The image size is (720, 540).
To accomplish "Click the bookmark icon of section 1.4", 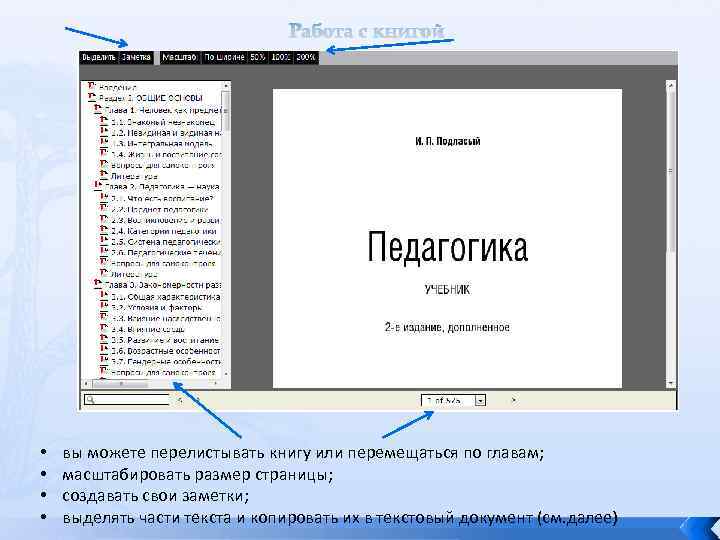I will click(104, 154).
